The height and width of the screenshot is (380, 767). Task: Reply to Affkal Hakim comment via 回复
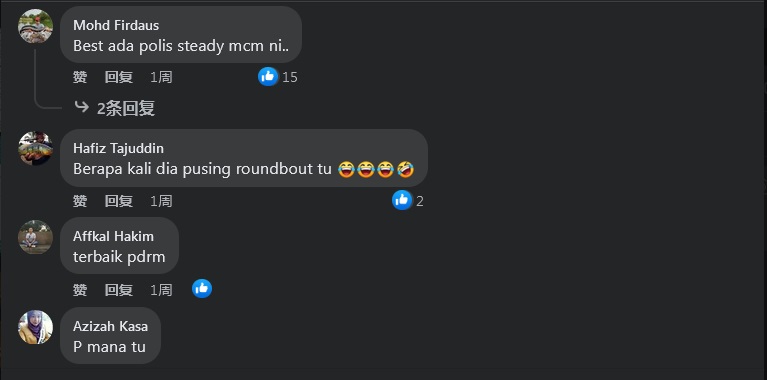tap(118, 290)
